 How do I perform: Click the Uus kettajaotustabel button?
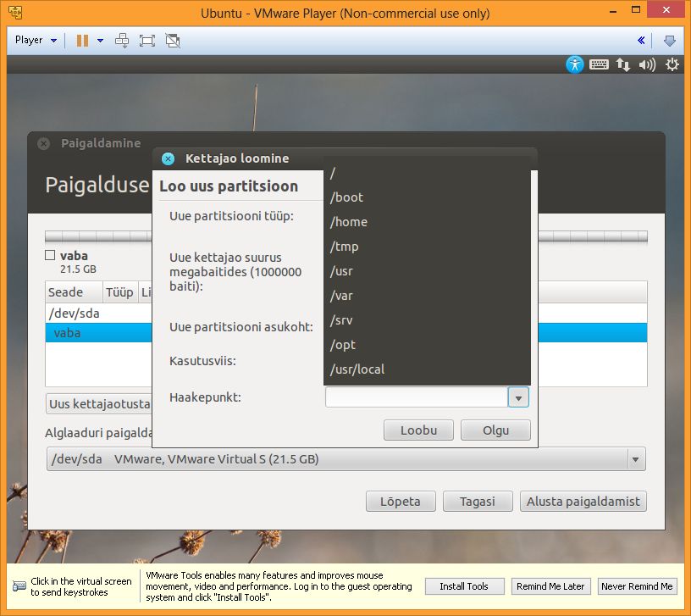99,404
